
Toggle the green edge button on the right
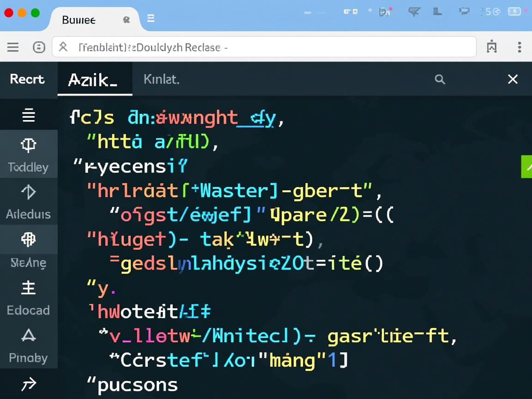click(526, 167)
